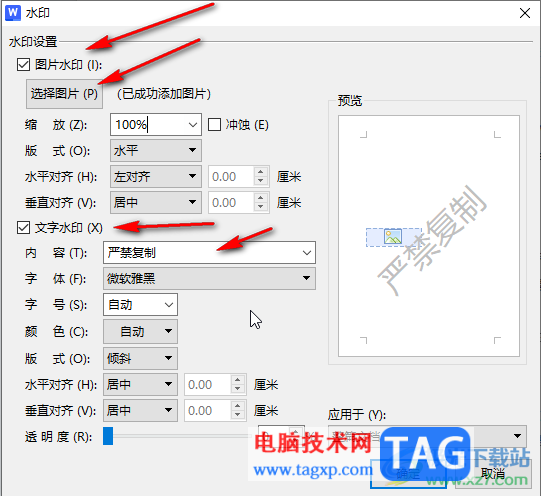Click the image horizontal offset 0.00 field
Screen dimensions: 541x496
click(231, 177)
